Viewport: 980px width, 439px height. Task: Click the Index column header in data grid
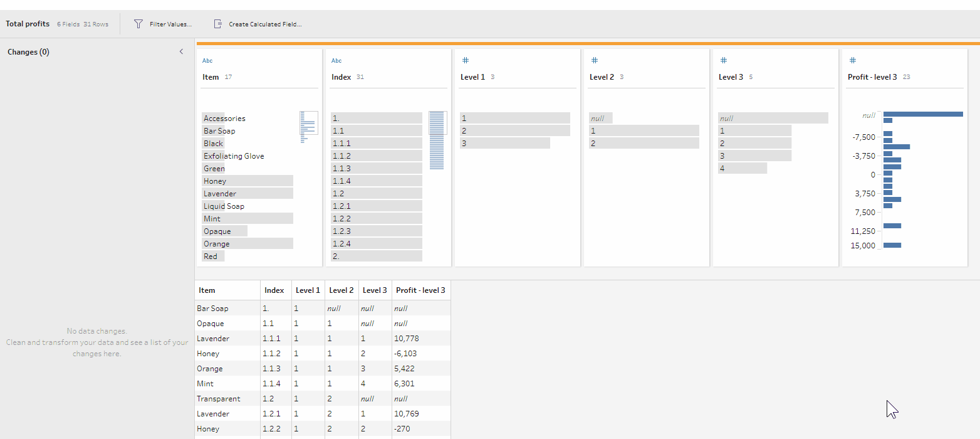[276, 290]
